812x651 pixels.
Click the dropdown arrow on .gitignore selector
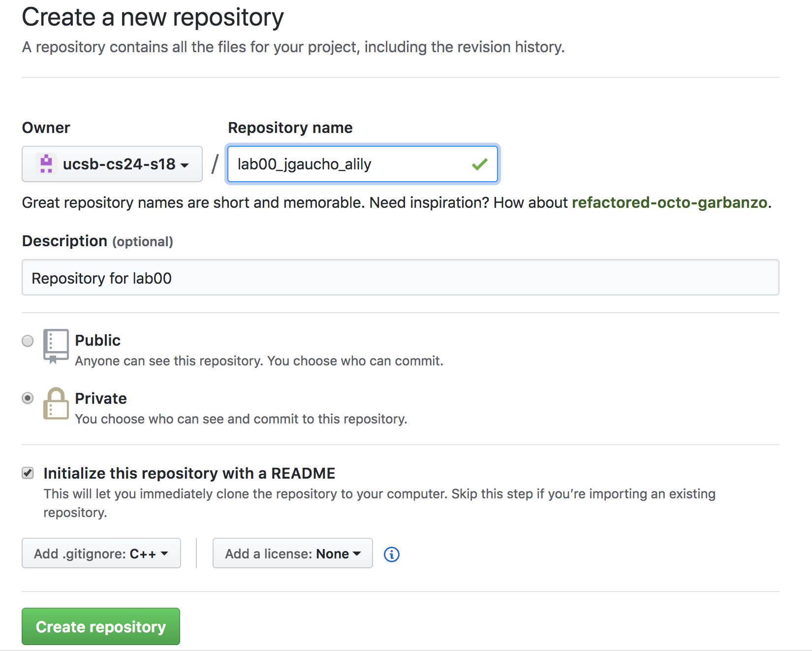tap(165, 553)
